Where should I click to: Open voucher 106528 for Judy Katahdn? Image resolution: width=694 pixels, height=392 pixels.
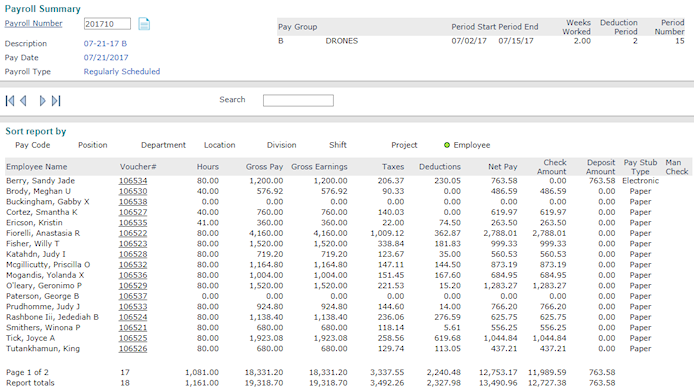pos(133,254)
